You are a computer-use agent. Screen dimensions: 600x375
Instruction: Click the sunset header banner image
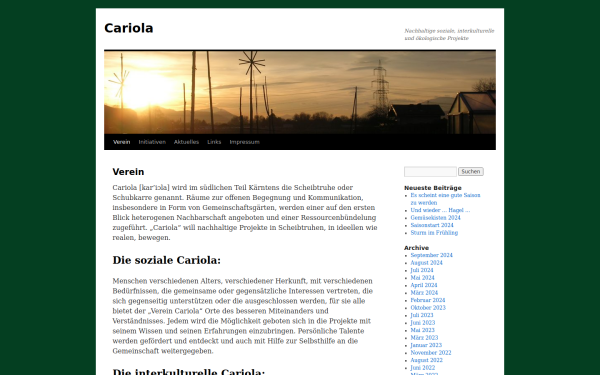(x=300, y=92)
